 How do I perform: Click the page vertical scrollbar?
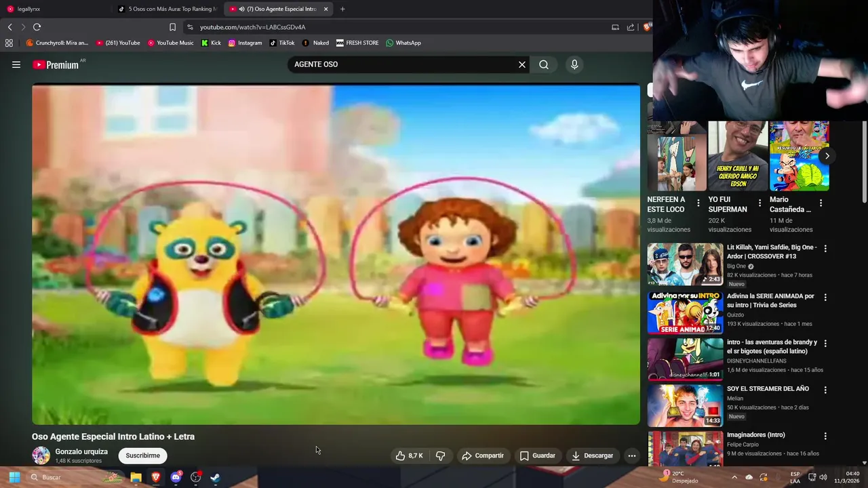click(864, 163)
